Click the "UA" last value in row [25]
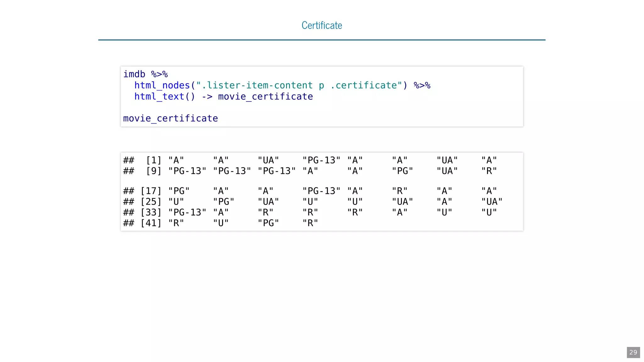 [x=492, y=202]
